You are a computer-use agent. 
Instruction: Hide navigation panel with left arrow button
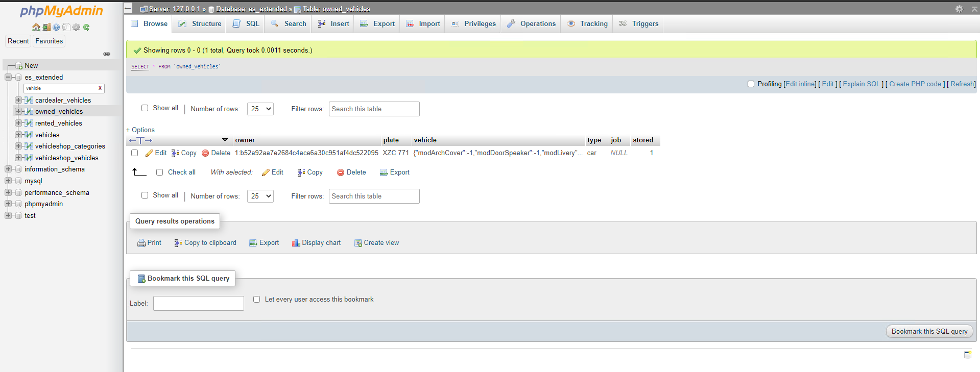point(128,9)
